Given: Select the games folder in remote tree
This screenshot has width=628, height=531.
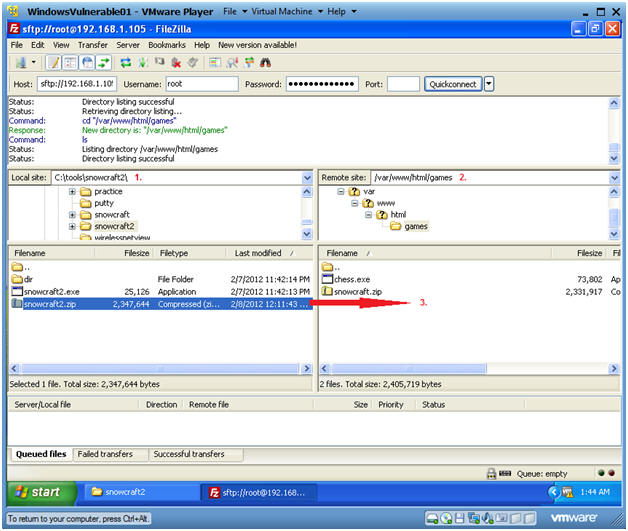Looking at the screenshot, I should (x=416, y=227).
